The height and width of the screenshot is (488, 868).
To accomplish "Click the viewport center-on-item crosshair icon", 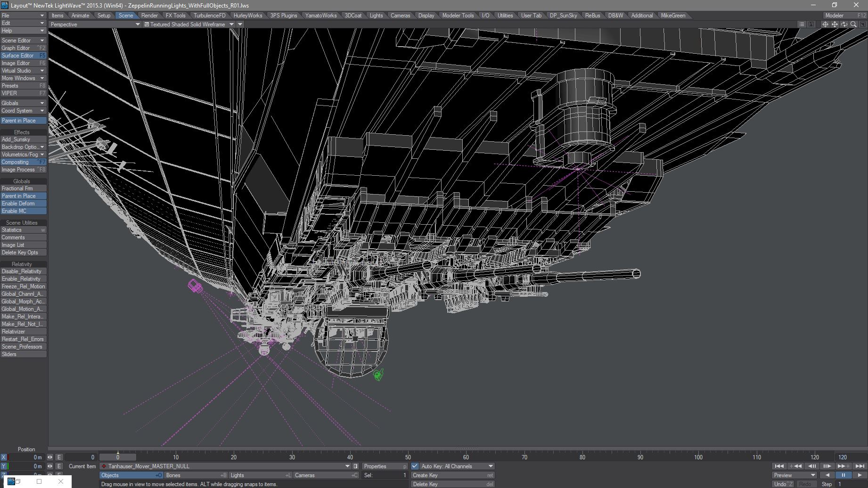I will tap(825, 24).
